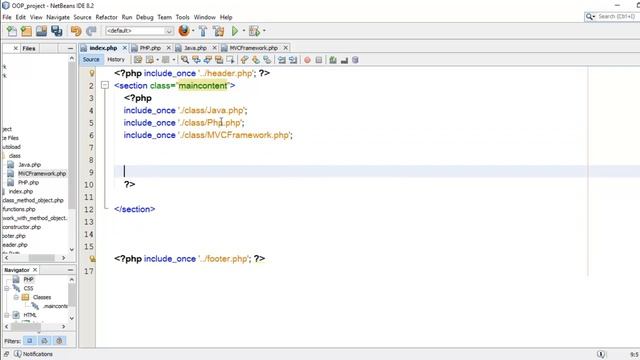This screenshot has width=640, height=360.
Task: Open the <default> configuration combo box
Action: (x=139, y=31)
